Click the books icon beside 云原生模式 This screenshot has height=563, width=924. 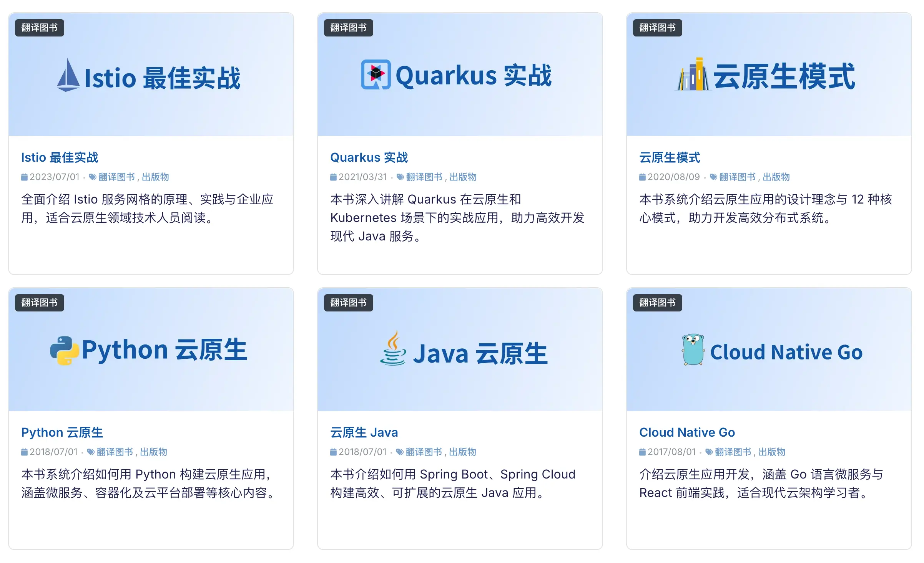(x=693, y=75)
